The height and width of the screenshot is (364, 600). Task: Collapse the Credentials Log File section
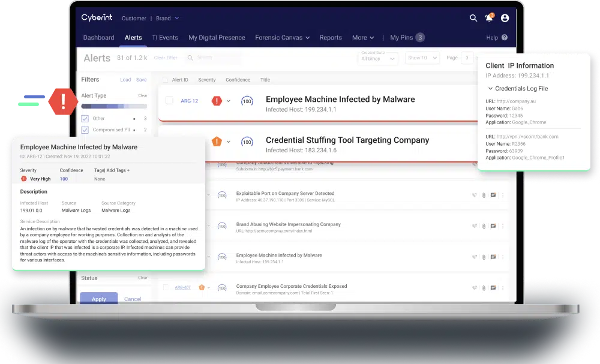click(490, 89)
